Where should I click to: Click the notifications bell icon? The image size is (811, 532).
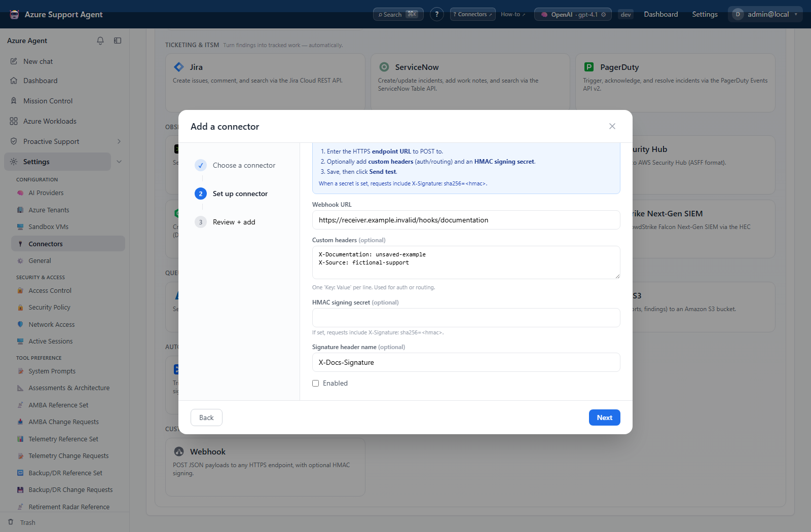pyautogui.click(x=100, y=41)
